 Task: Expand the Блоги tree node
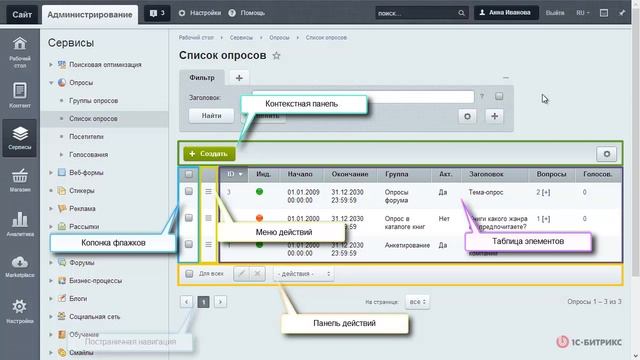pos(51,298)
